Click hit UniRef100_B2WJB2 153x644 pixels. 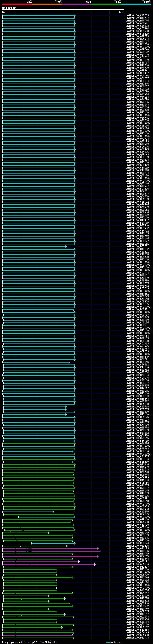point(137,370)
